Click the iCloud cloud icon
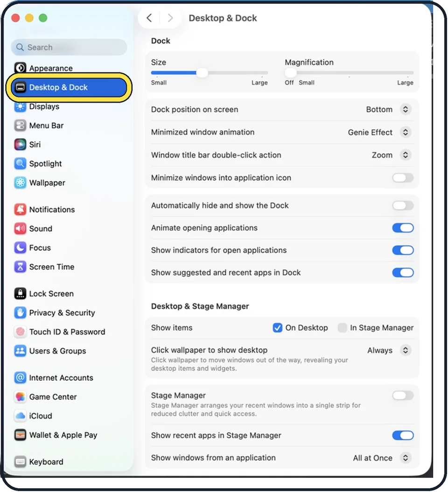 tap(21, 416)
